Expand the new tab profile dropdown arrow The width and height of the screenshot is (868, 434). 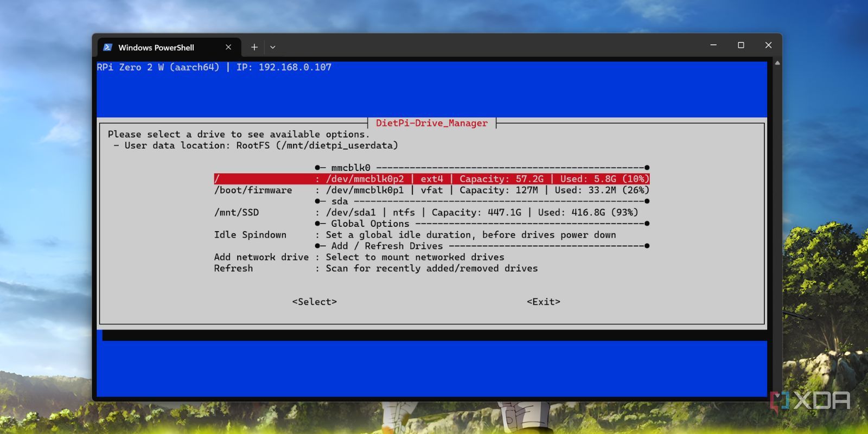(x=273, y=47)
